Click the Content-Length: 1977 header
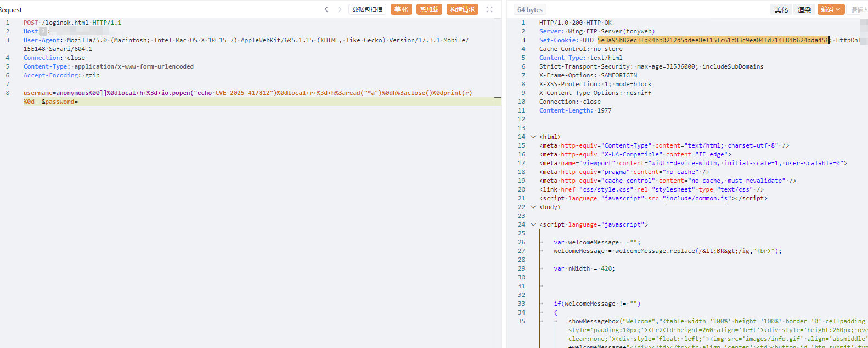The image size is (868, 348). tap(575, 110)
